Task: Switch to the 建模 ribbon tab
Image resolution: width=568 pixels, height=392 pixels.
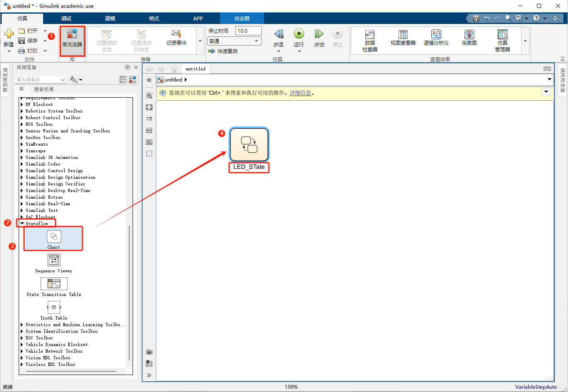Action: coord(110,19)
